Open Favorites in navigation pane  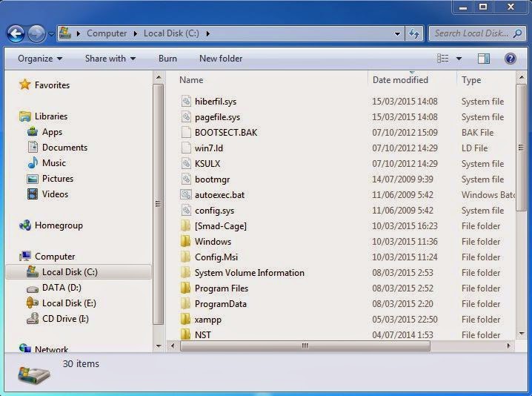tap(52, 85)
